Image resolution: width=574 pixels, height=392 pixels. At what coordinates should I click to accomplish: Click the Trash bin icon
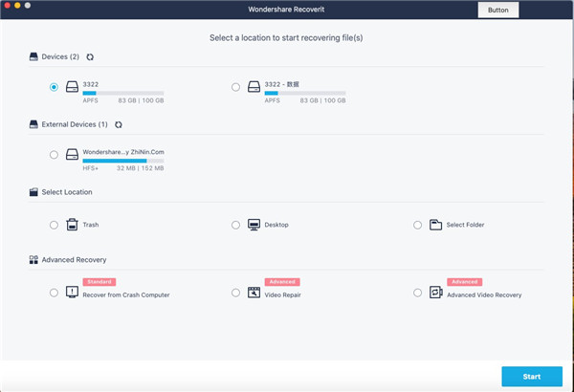click(72, 225)
